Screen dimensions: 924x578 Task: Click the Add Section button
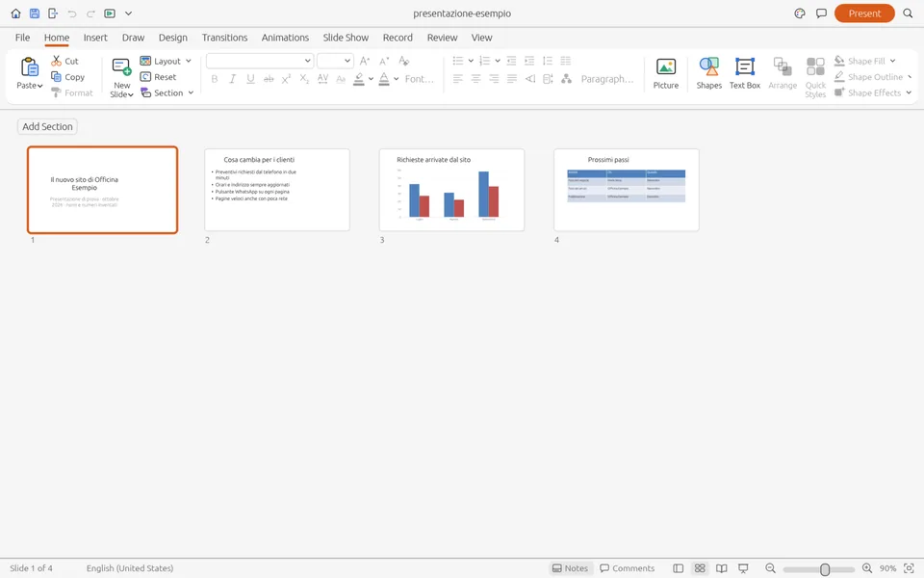pyautogui.click(x=47, y=126)
